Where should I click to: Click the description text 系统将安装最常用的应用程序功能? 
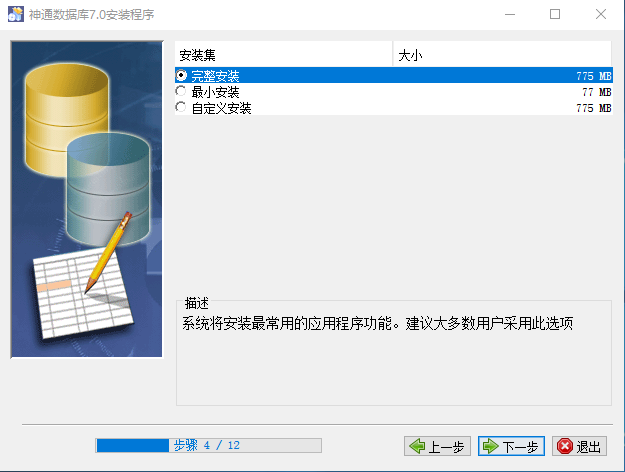[287, 323]
